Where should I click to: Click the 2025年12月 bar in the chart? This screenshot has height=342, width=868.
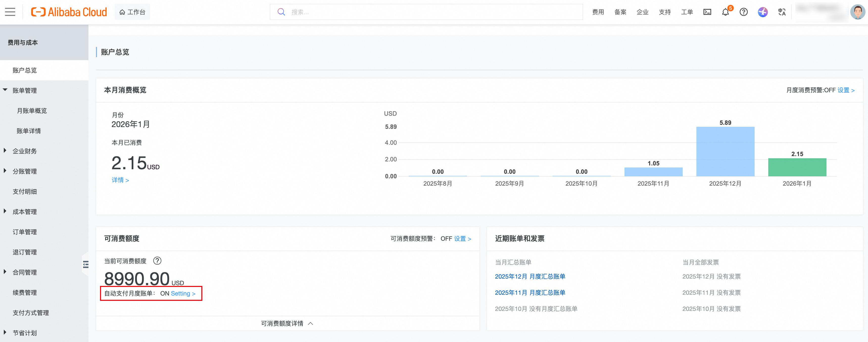click(x=725, y=152)
